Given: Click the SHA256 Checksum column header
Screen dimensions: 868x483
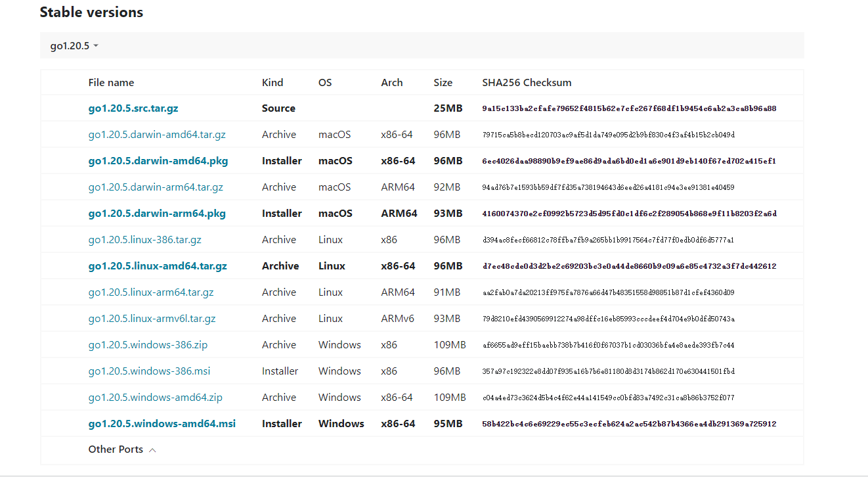Looking at the screenshot, I should pos(527,83).
